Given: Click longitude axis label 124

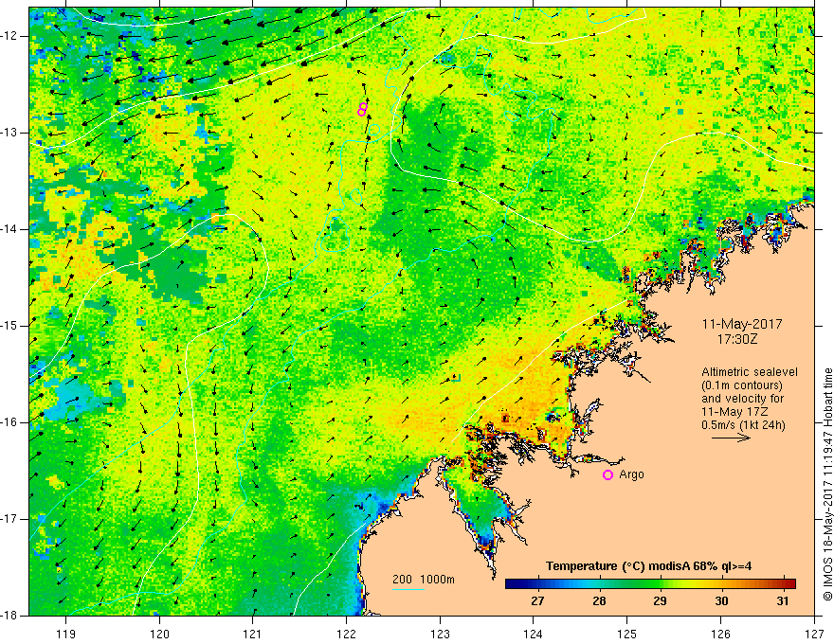Looking at the screenshot, I should click(x=534, y=634).
